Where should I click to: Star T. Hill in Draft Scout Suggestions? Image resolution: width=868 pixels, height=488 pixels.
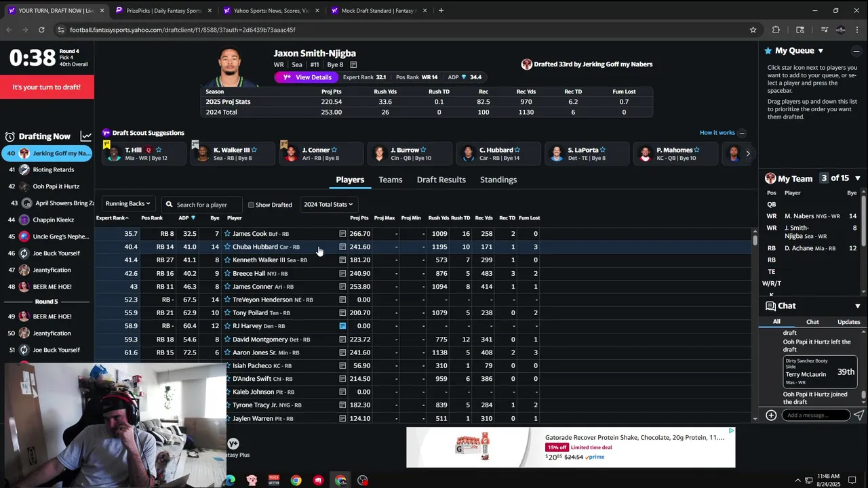point(159,150)
